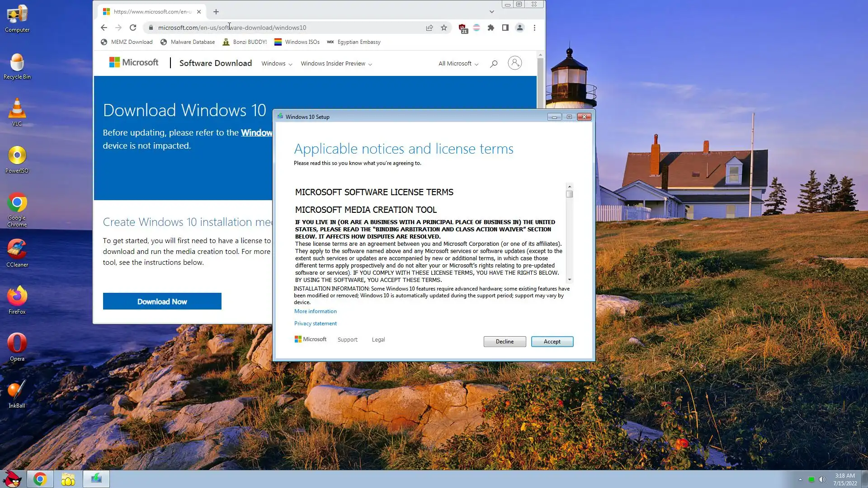Viewport: 868px width, 488px height.
Task: Expand Windows Insider Preview dropdown
Action: tap(336, 64)
